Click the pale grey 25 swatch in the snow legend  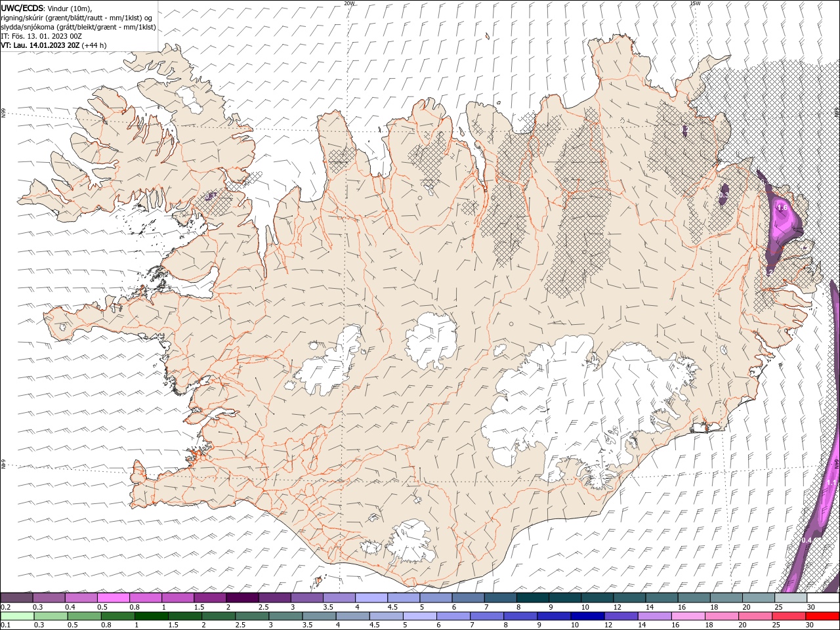[791, 598]
